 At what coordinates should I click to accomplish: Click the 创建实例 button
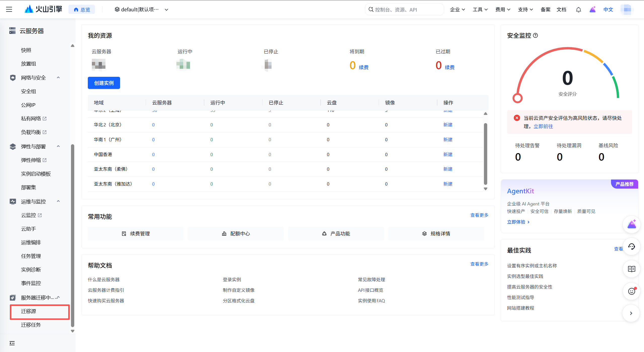pyautogui.click(x=104, y=83)
